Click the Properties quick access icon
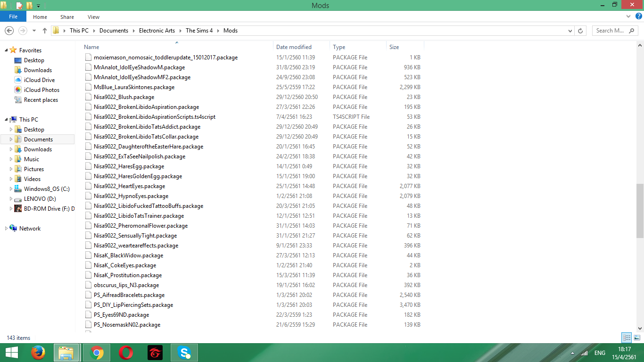Viewport: 644px width, 362px height. [19, 6]
